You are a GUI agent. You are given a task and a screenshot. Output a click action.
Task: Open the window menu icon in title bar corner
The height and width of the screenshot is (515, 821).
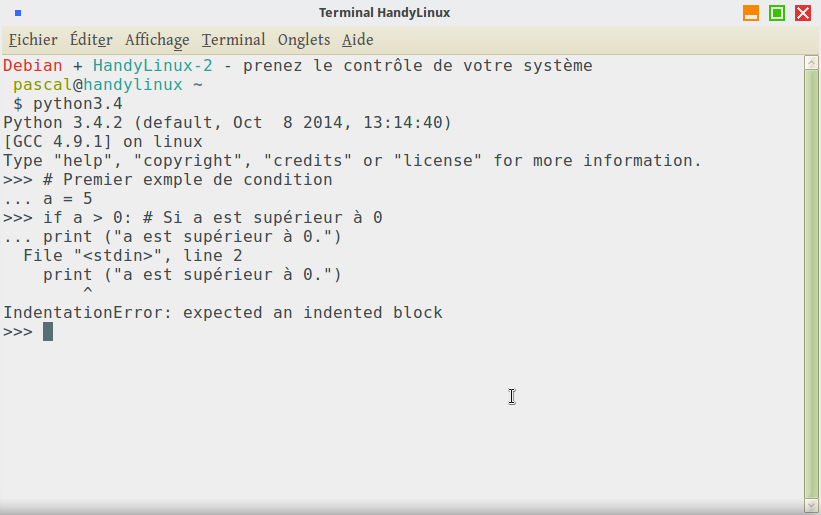pyautogui.click(x=18, y=13)
